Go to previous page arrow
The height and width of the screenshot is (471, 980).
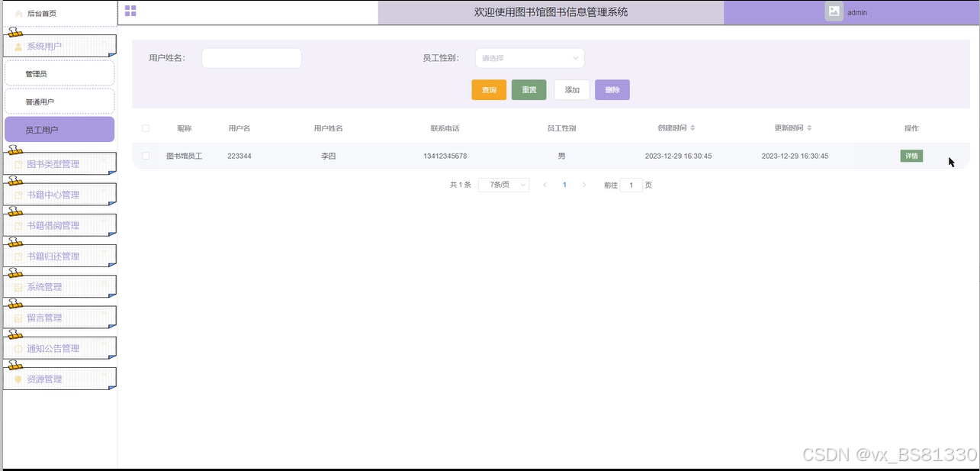coord(545,185)
